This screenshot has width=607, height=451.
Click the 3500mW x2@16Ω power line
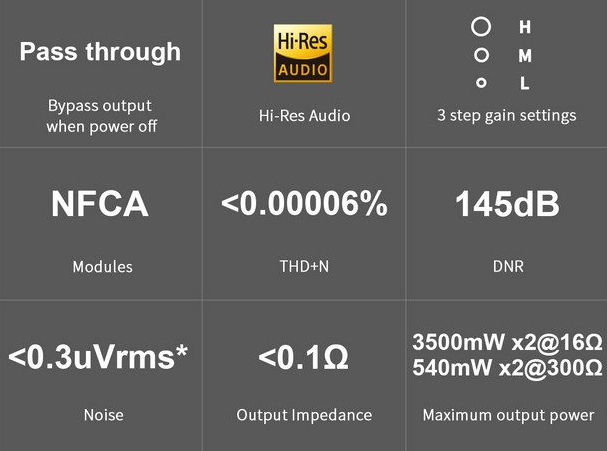click(507, 342)
